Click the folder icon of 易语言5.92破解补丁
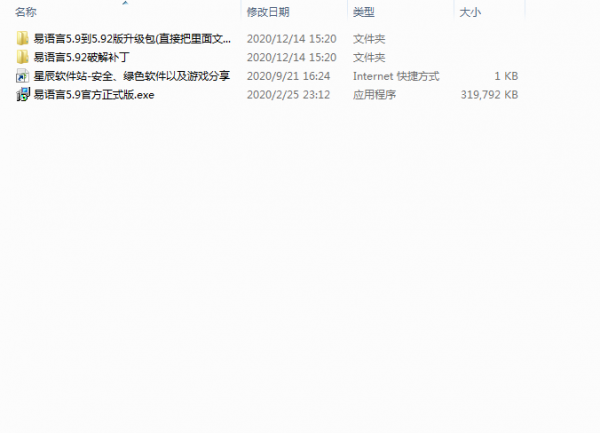This screenshot has height=433, width=600. click(x=23, y=57)
